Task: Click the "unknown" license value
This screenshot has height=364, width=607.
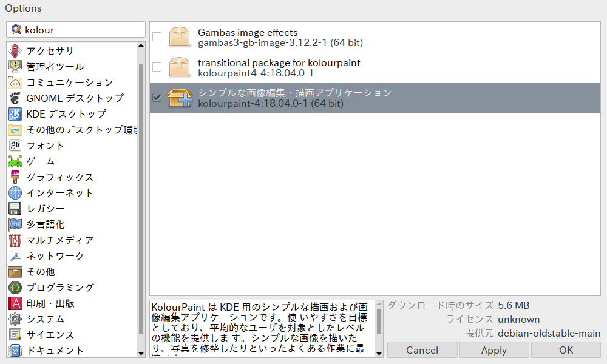Action: (519, 320)
